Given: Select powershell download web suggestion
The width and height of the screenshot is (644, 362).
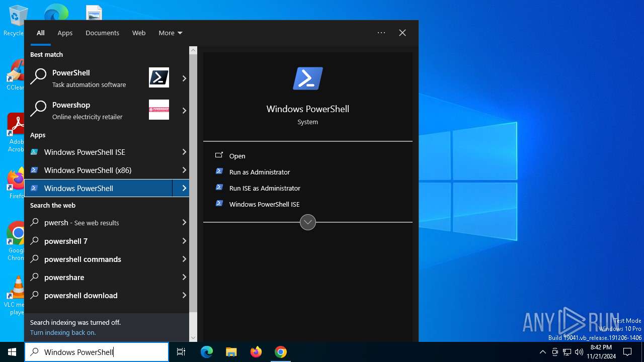Looking at the screenshot, I should [102, 295].
